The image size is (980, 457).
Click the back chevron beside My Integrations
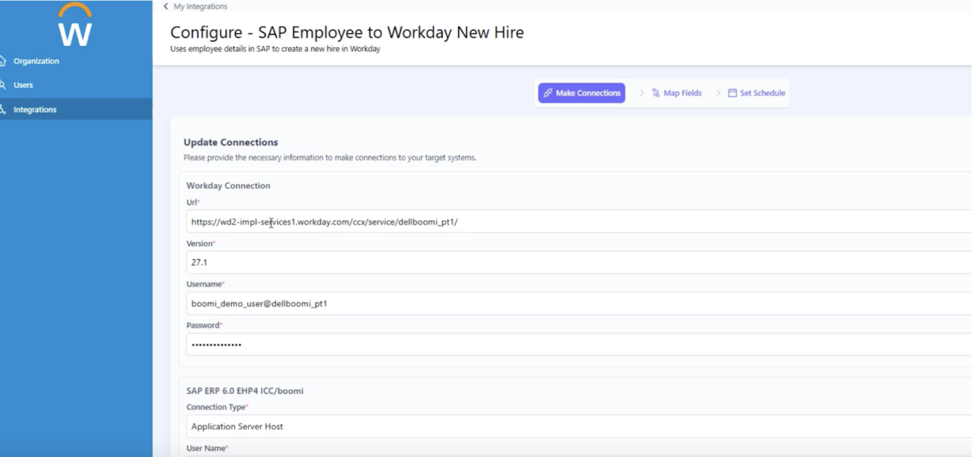(x=165, y=6)
